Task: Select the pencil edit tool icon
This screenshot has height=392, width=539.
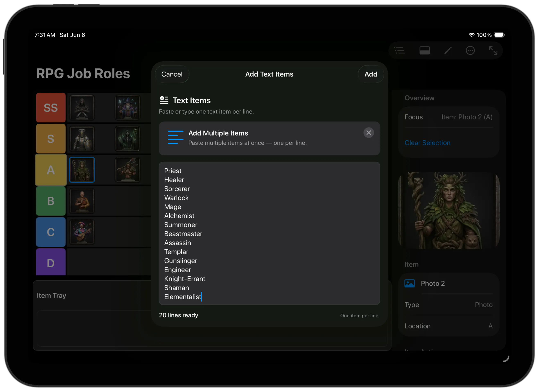Action: click(448, 51)
